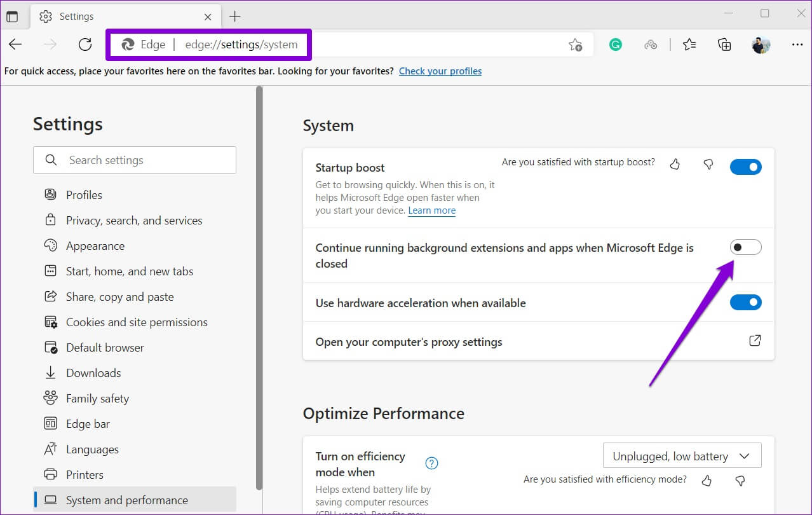Open your computer's proxy settings row
This screenshot has height=515, width=812.
point(539,341)
